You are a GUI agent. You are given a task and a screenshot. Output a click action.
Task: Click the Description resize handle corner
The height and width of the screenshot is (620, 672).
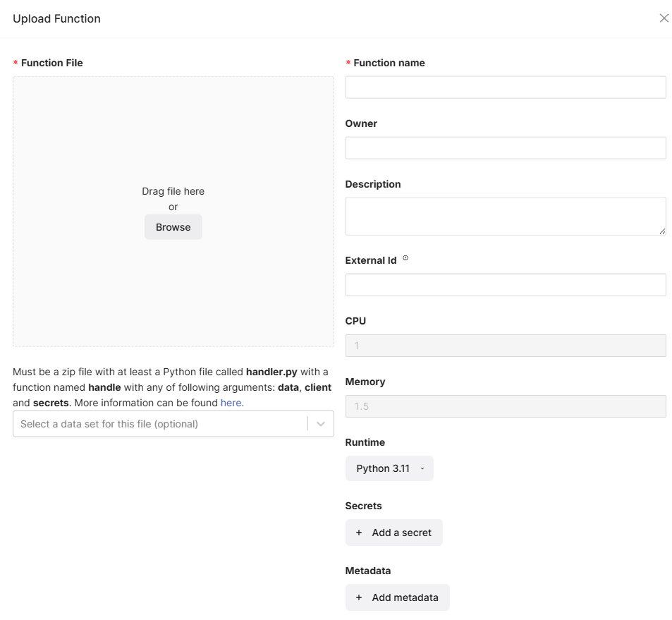point(662,231)
